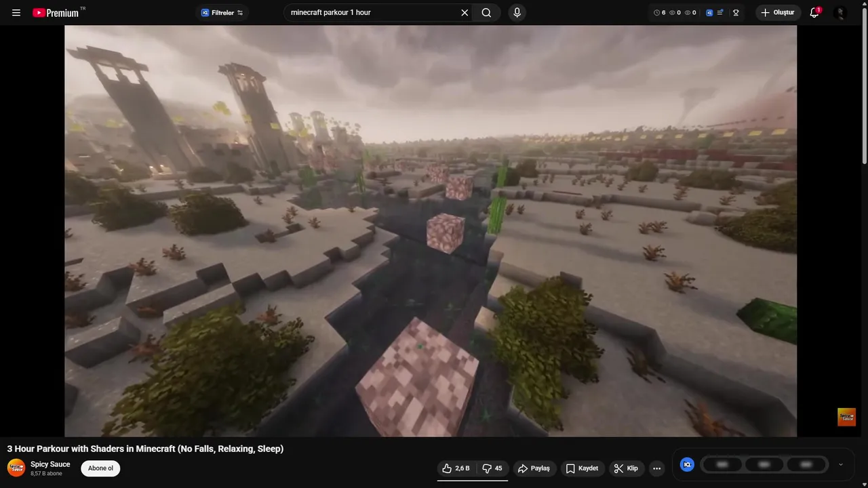Viewport: 868px width, 488px height.
Task: Dislike the video (45)
Action: click(493, 468)
